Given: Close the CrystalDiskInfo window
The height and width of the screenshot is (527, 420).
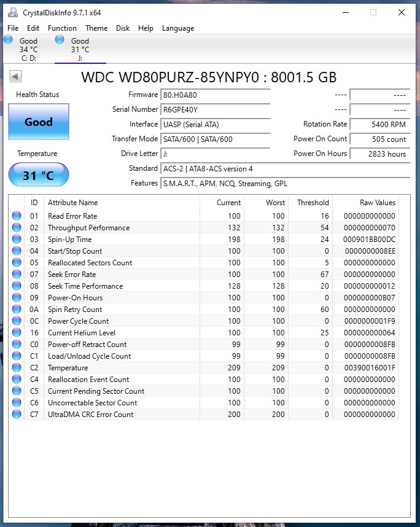Looking at the screenshot, I should point(401,12).
